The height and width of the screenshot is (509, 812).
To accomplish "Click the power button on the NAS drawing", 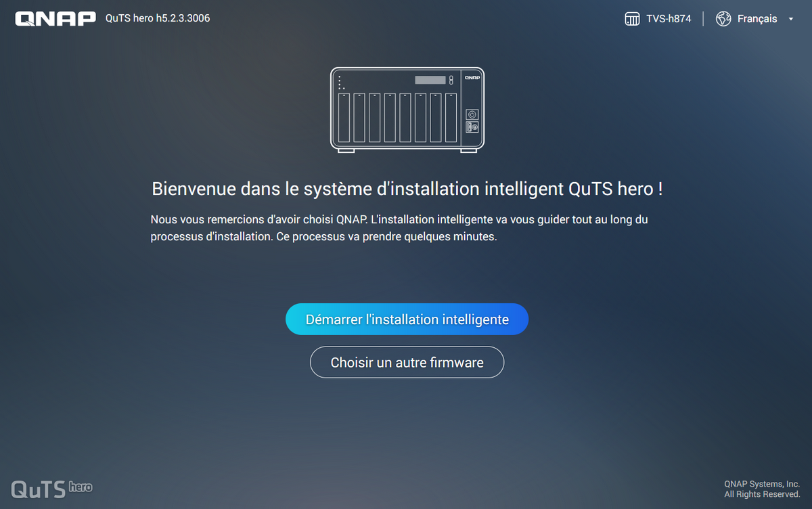I will (472, 114).
